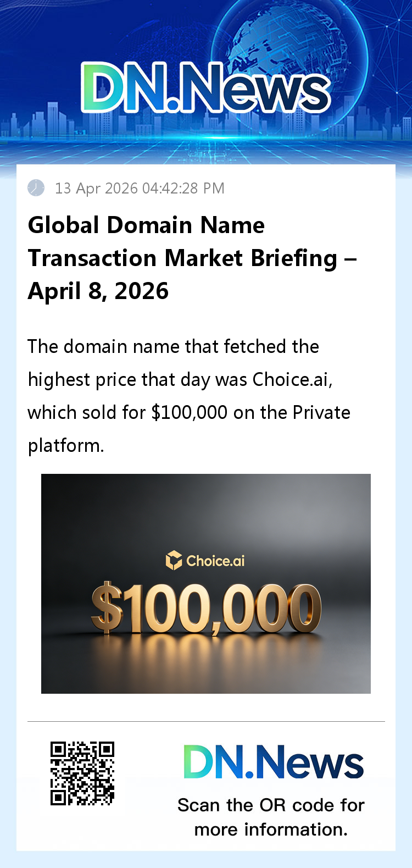412x868 pixels.
Task: Click the "13 Apr 2026" publish date
Action: [x=96, y=189]
